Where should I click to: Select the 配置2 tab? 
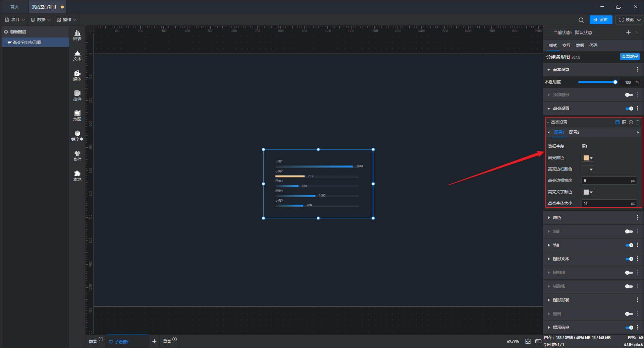click(574, 132)
